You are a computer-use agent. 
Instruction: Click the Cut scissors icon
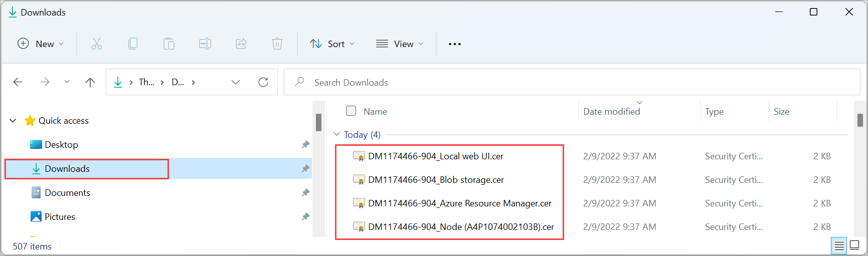click(x=97, y=44)
